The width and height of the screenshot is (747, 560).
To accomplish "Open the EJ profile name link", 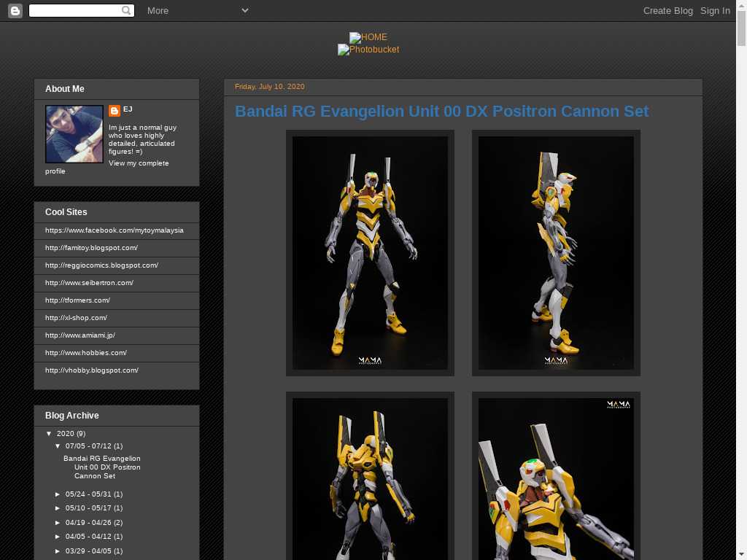I will (x=128, y=109).
